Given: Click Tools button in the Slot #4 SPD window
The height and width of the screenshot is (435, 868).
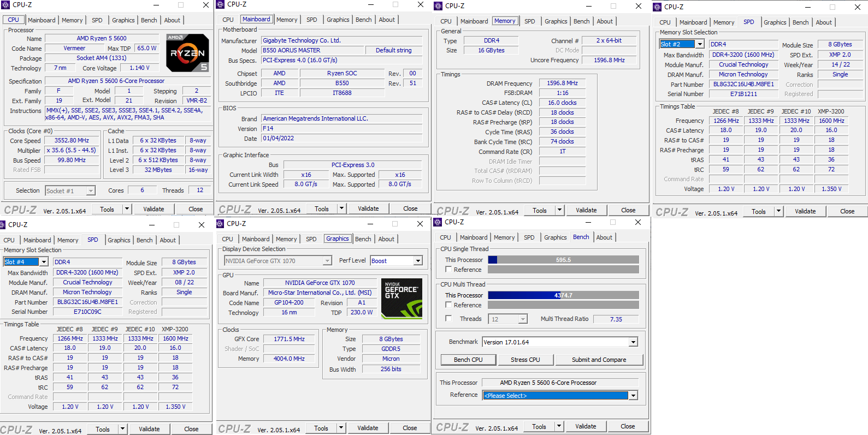Looking at the screenshot, I should [103, 430].
